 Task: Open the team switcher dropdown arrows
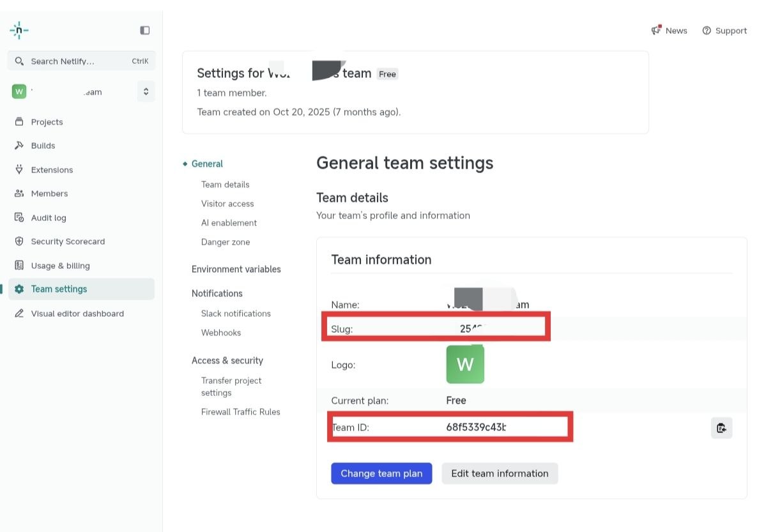(x=146, y=91)
